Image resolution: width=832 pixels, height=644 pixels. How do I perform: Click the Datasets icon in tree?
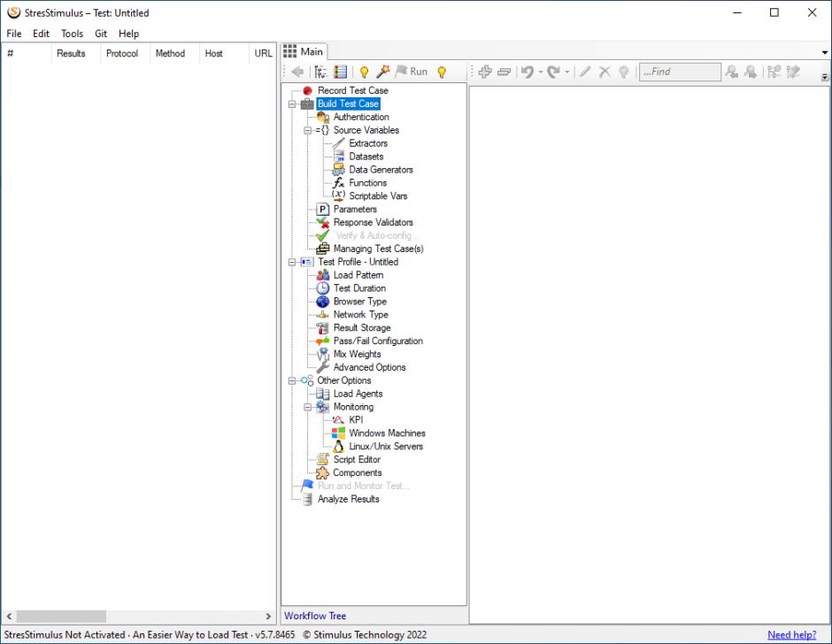338,157
